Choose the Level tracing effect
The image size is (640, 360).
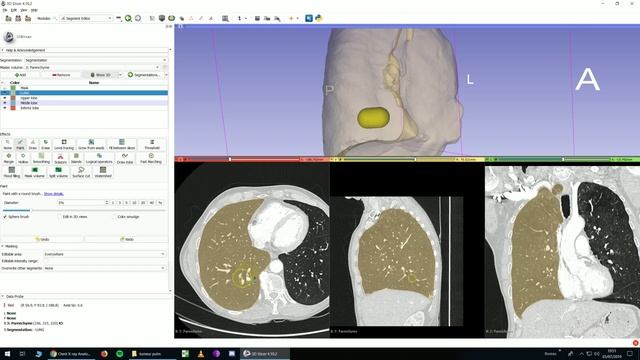click(64, 144)
